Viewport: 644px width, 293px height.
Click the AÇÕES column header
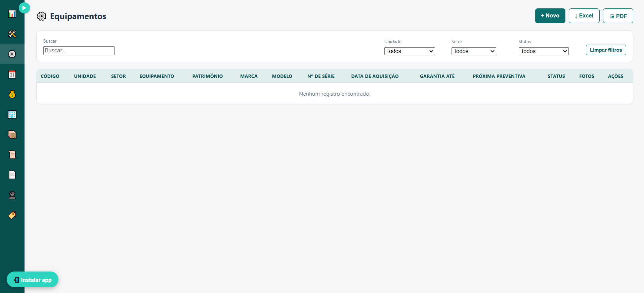(x=616, y=76)
